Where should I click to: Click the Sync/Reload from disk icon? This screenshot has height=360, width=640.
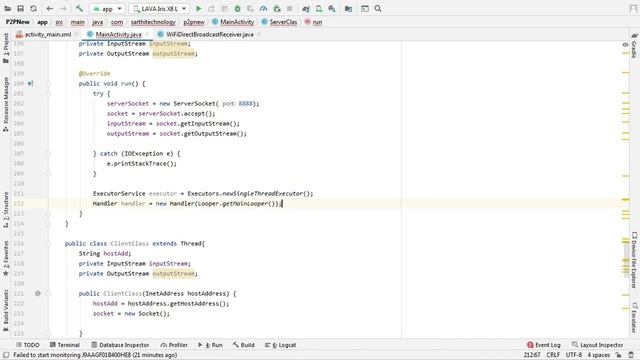pyautogui.click(x=33, y=9)
